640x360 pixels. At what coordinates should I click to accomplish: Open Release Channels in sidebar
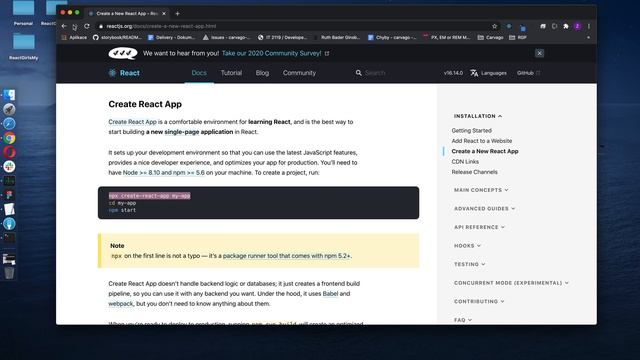[474, 172]
